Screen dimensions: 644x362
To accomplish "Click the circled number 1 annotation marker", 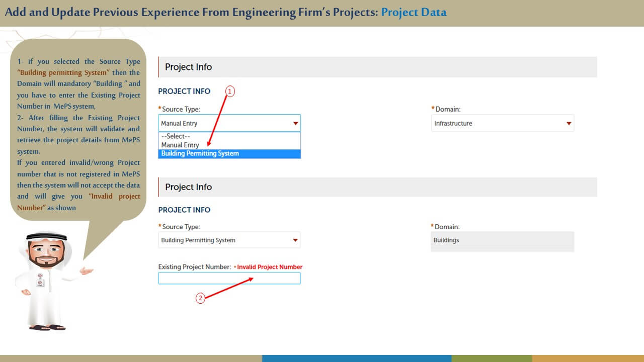I will tap(230, 91).
